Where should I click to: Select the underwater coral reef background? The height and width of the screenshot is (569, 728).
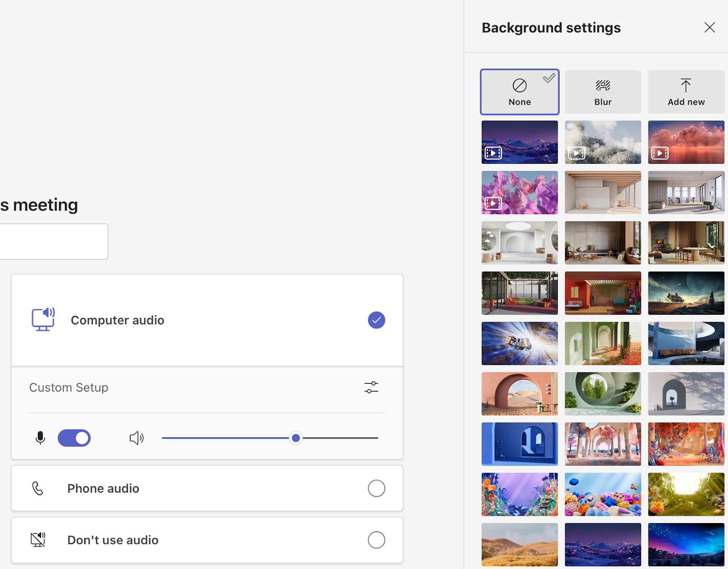coord(519,494)
